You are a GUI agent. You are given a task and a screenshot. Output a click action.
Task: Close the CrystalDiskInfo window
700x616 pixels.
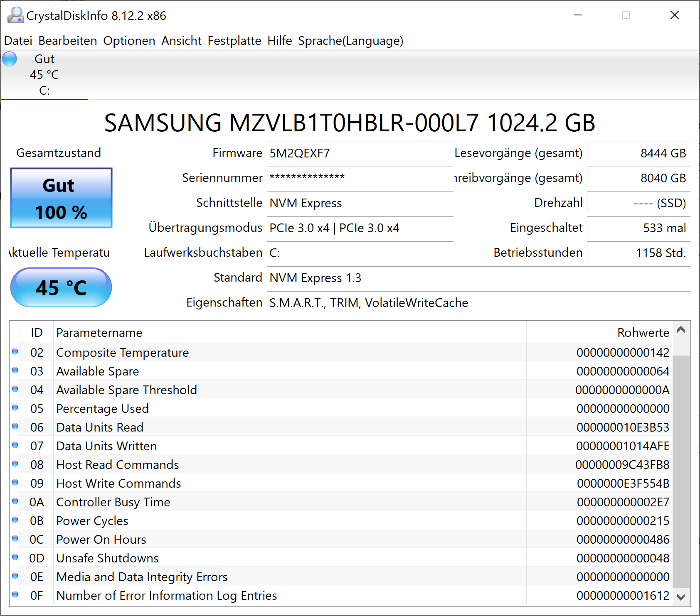coord(675,15)
